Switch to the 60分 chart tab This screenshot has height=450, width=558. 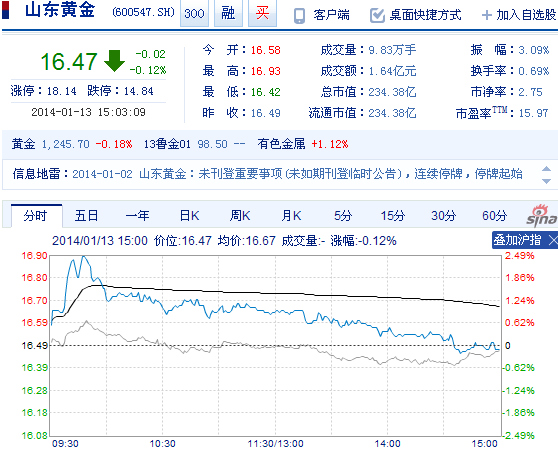[x=494, y=216]
